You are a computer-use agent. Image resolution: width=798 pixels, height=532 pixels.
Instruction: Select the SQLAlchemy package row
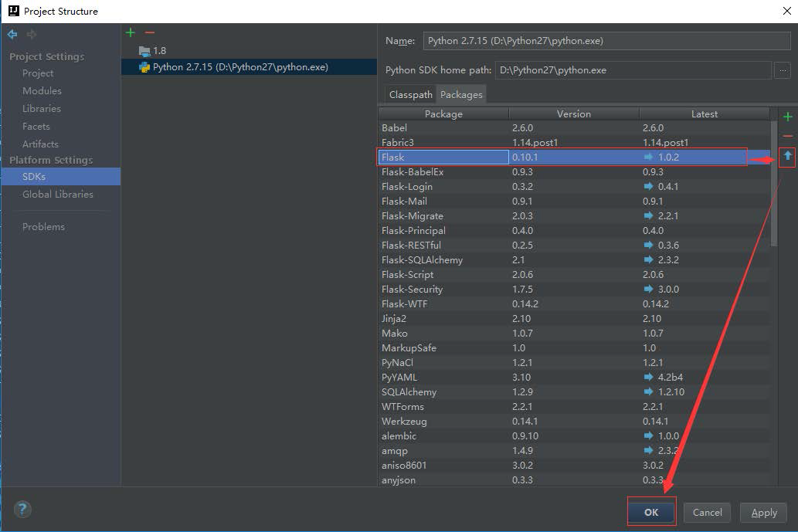pos(574,392)
